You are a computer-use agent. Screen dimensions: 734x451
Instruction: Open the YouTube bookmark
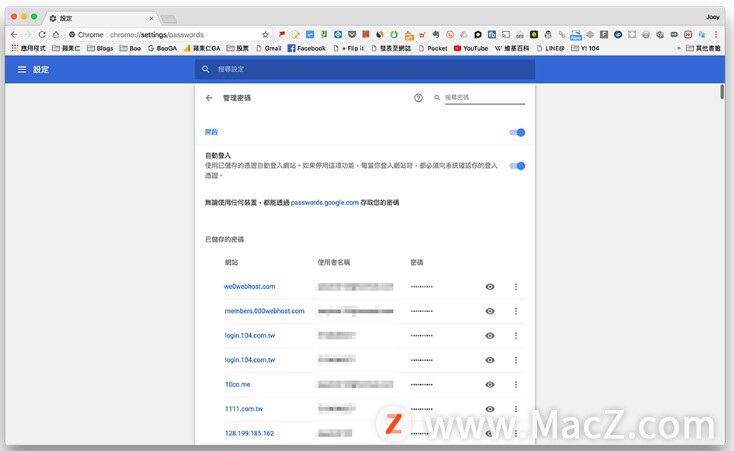point(471,48)
